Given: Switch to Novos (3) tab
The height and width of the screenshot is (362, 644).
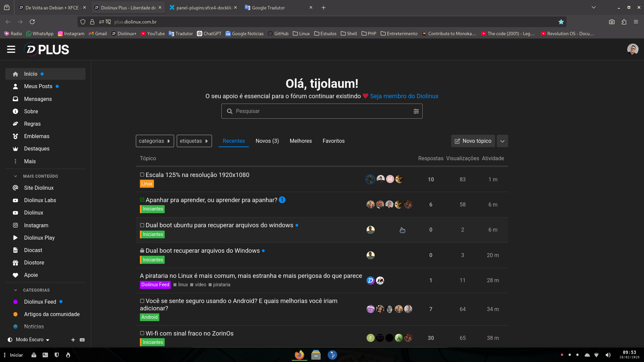Looking at the screenshot, I should point(267,141).
